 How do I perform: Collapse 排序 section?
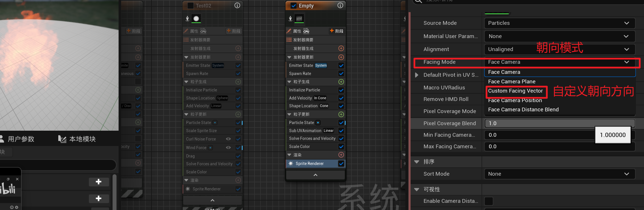pyautogui.click(x=417, y=162)
